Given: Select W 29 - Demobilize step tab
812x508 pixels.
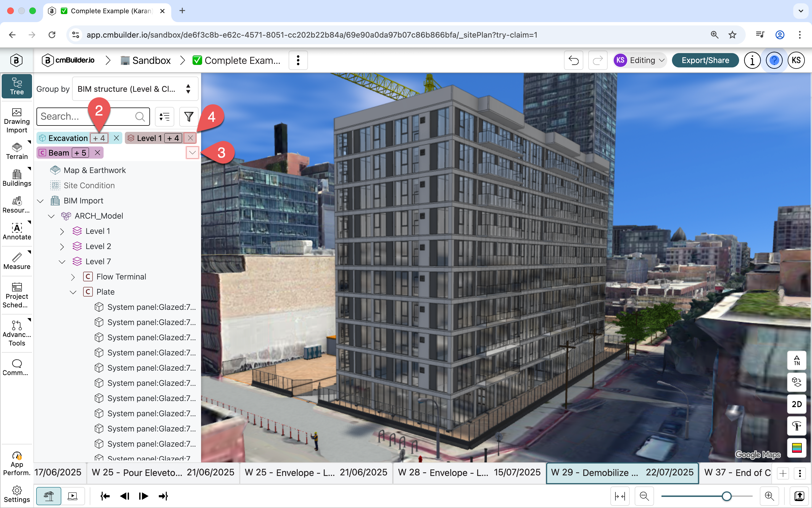Looking at the screenshot, I should click(x=622, y=473).
